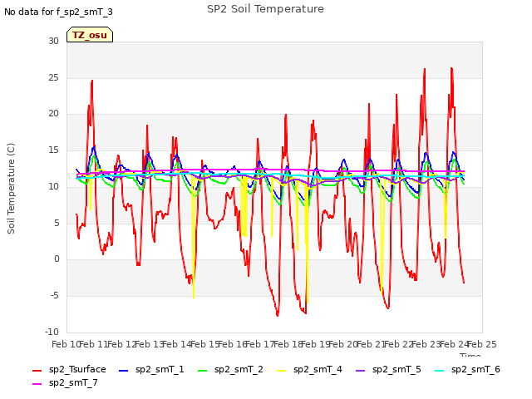Click the Feb 10 x-axis tick label
The image size is (532, 399).
[x=65, y=344]
